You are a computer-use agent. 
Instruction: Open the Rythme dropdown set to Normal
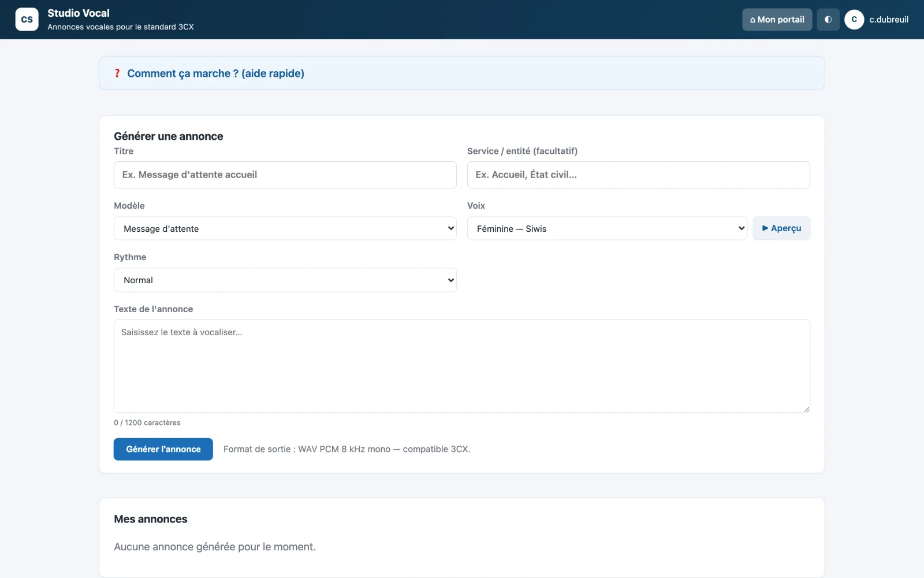pos(285,280)
